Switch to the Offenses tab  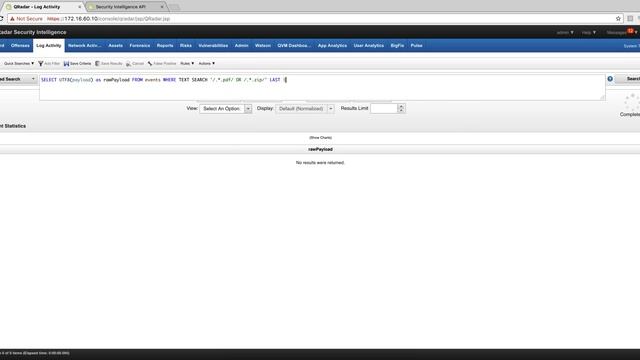(x=20, y=46)
